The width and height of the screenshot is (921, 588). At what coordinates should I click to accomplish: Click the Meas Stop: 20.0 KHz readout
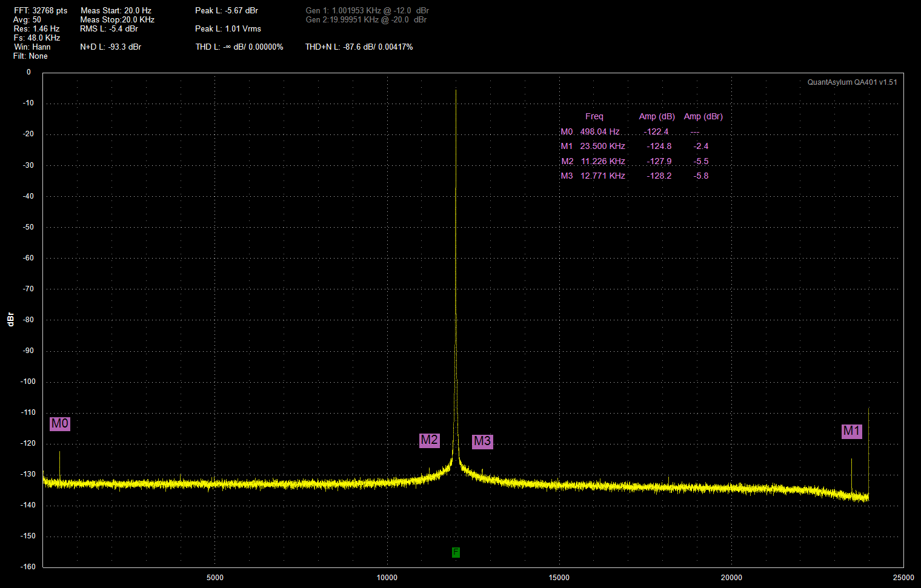117,19
